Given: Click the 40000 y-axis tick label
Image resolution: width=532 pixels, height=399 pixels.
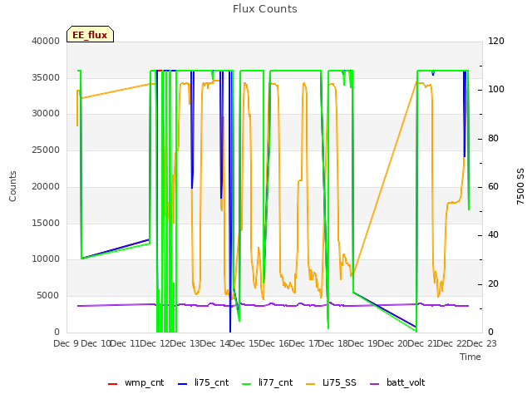Looking at the screenshot, I should pyautogui.click(x=46, y=41).
